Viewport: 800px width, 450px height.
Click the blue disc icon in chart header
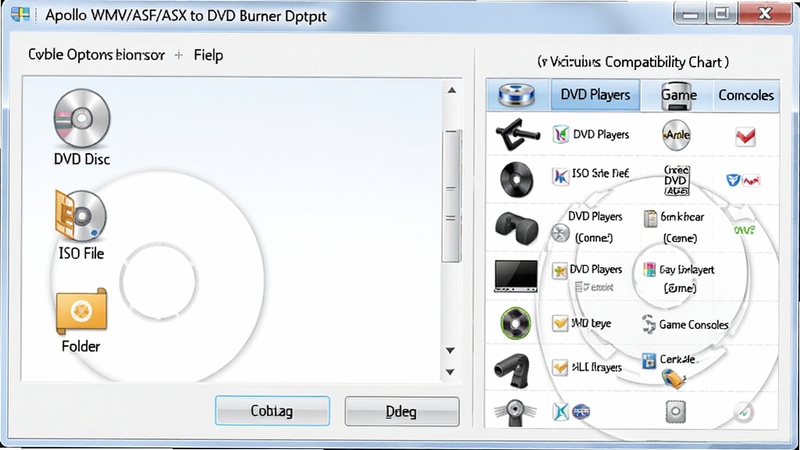pyautogui.click(x=516, y=95)
